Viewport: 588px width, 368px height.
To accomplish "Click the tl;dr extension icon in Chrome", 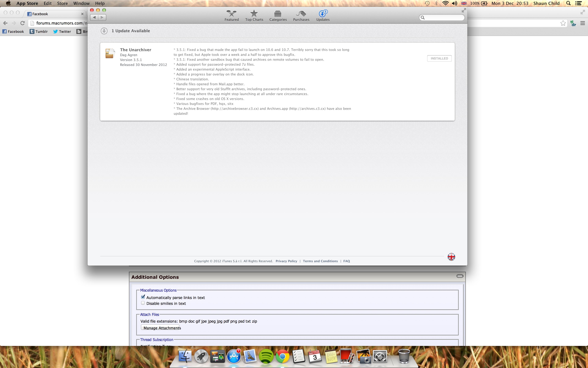I will pyautogui.click(x=573, y=23).
